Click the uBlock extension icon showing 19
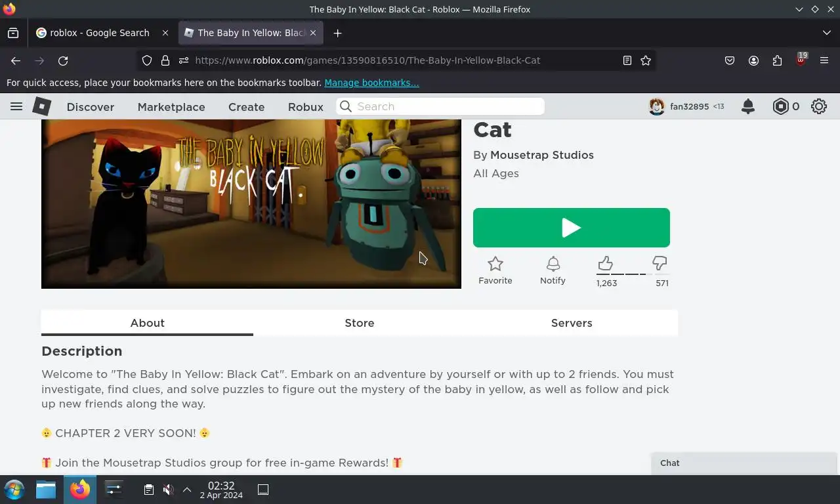840x504 pixels. tap(801, 60)
